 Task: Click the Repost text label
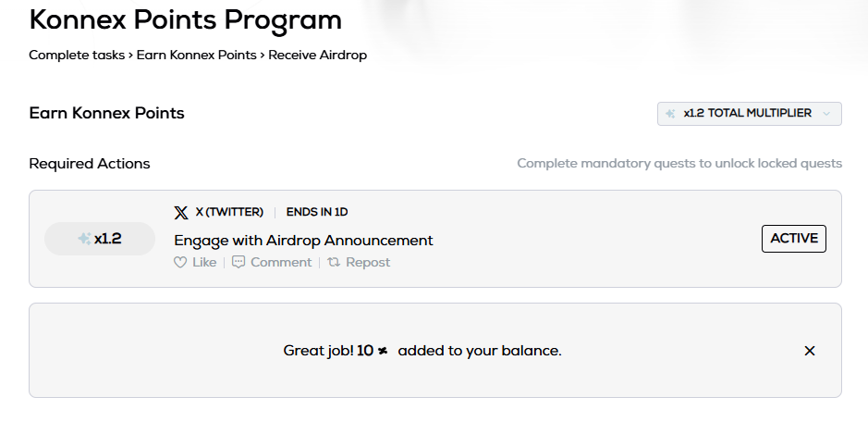[368, 263]
